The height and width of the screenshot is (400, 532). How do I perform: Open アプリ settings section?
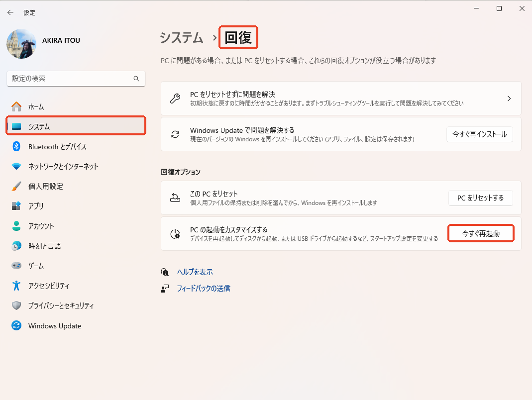36,206
